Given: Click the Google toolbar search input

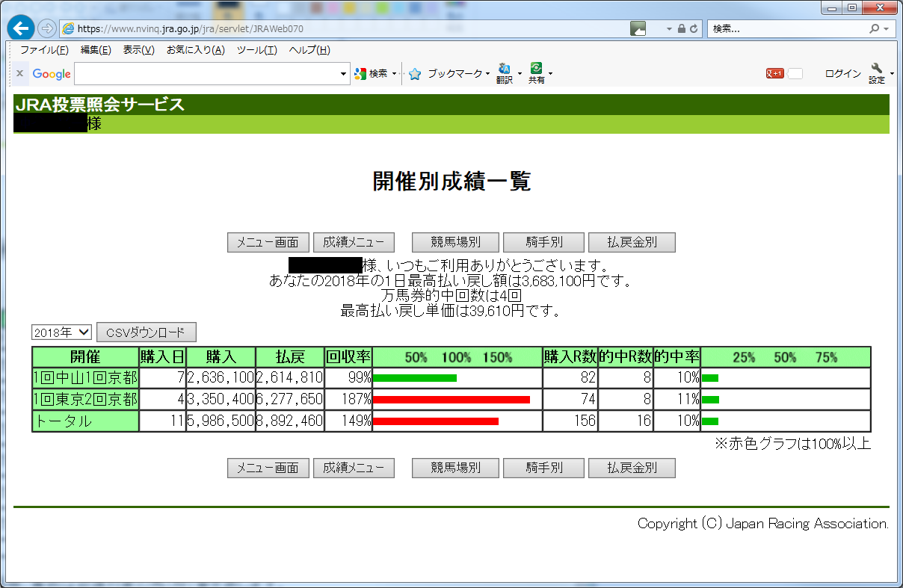Looking at the screenshot, I should (x=206, y=74).
